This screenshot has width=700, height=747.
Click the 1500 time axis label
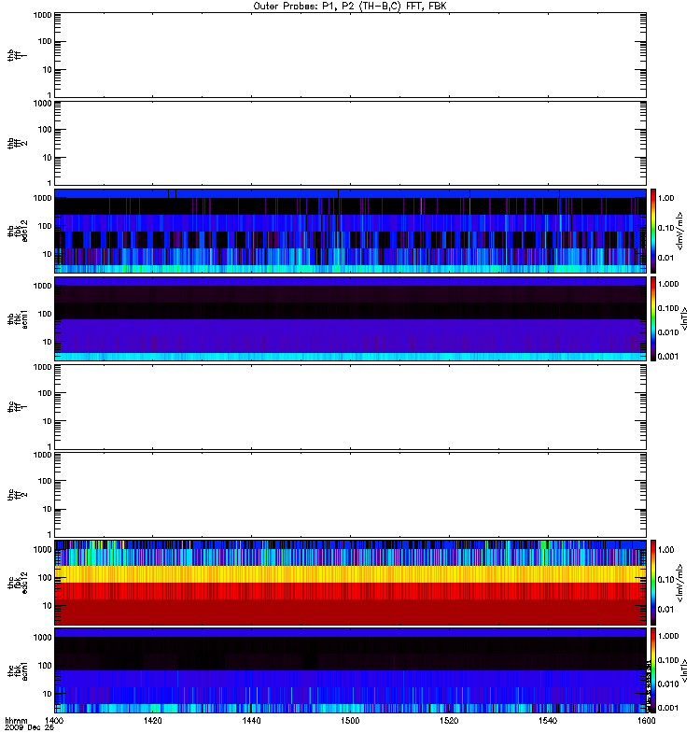(x=350, y=720)
